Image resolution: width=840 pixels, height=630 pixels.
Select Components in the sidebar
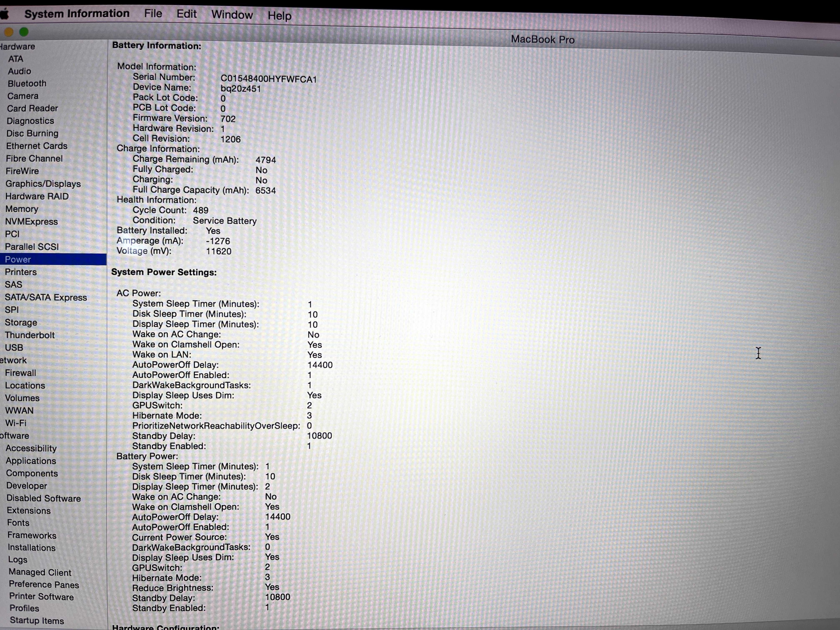coord(32,474)
